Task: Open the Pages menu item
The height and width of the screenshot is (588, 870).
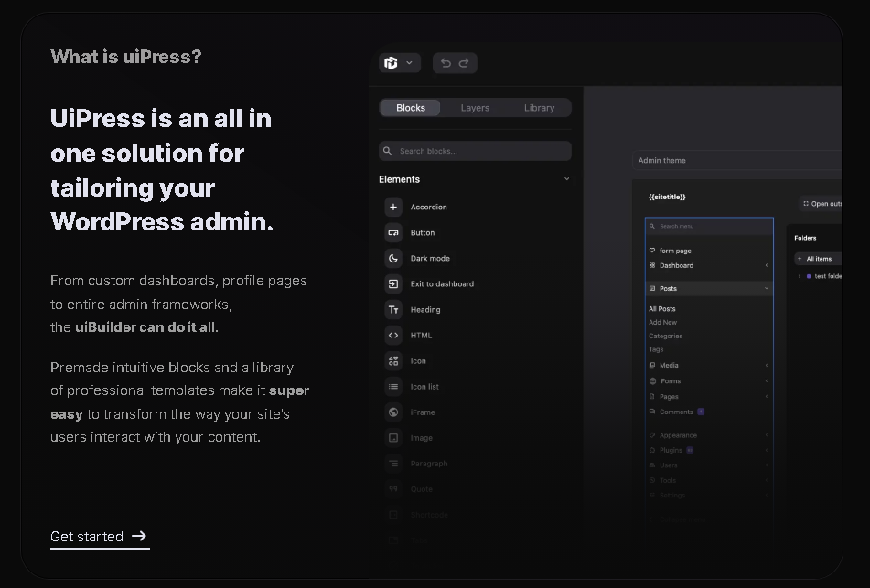Action: coord(669,397)
